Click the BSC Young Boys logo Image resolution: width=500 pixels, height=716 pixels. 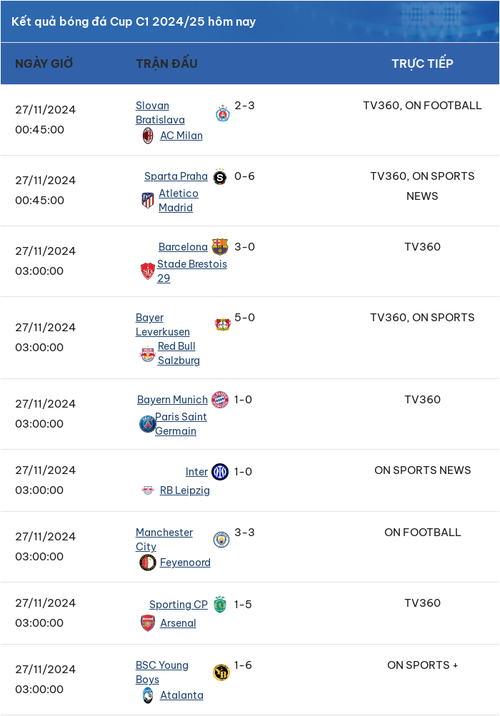(x=221, y=673)
